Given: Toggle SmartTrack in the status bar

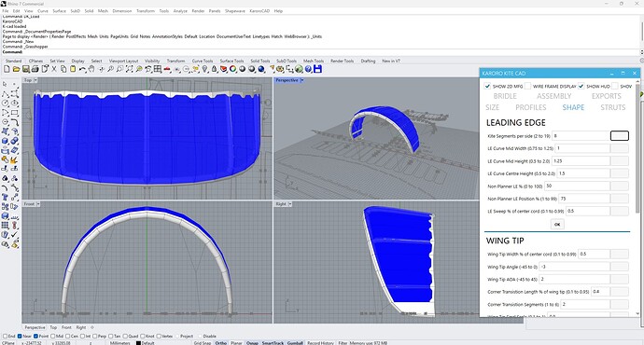Looking at the screenshot, I should pyautogui.click(x=273, y=342).
